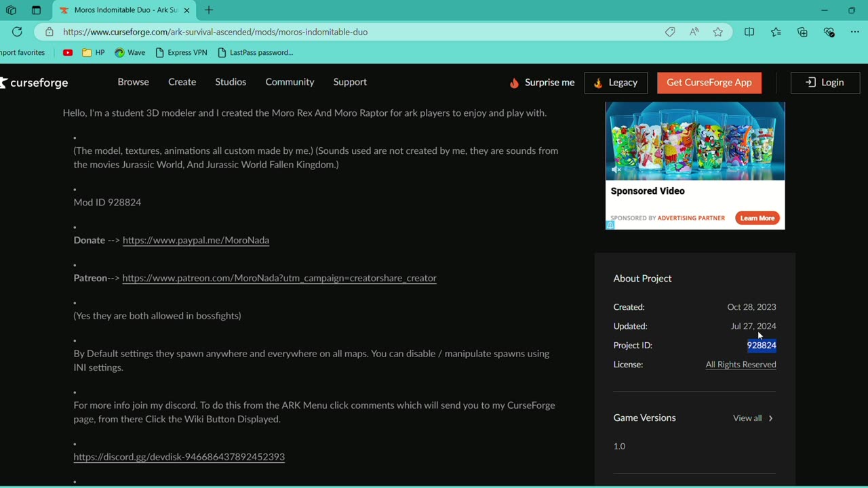
Task: Minimize the browser window
Action: coord(825,10)
